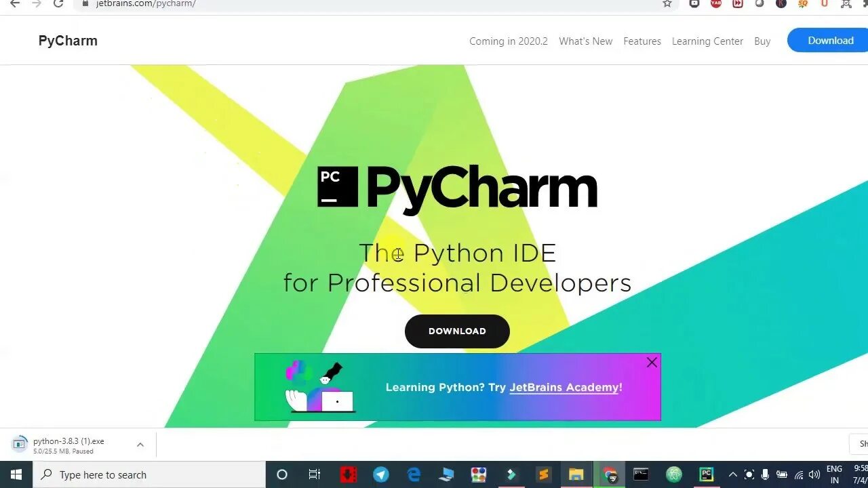The image size is (868, 488).
Task: Open Microsoft Edge from the taskbar
Action: coord(414,474)
